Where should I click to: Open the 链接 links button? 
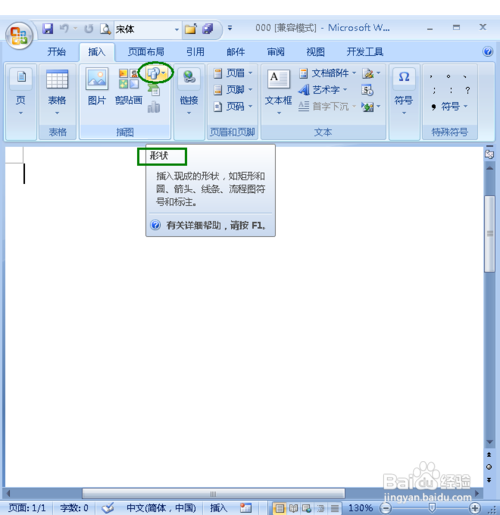189,92
